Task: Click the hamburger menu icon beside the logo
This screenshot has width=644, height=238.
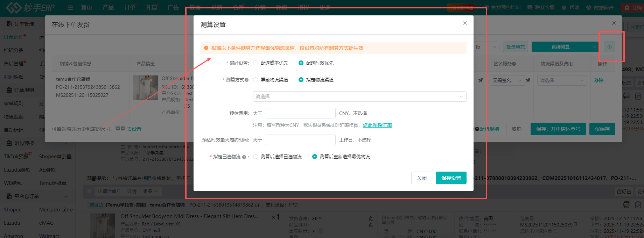Action: click(x=70, y=8)
